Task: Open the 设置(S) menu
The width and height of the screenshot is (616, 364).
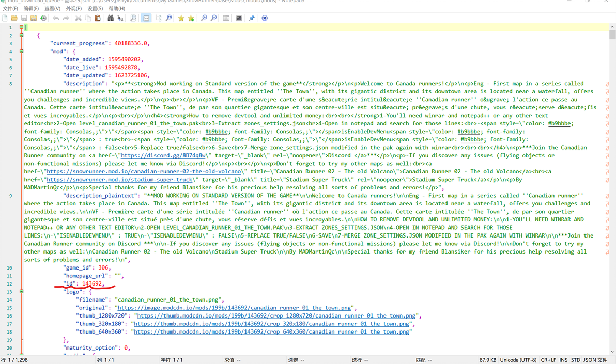Action: 95,8
